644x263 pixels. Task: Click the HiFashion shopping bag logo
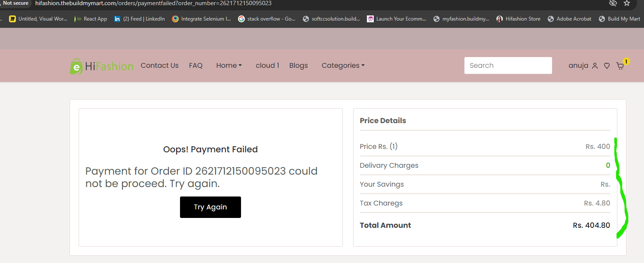tap(102, 66)
